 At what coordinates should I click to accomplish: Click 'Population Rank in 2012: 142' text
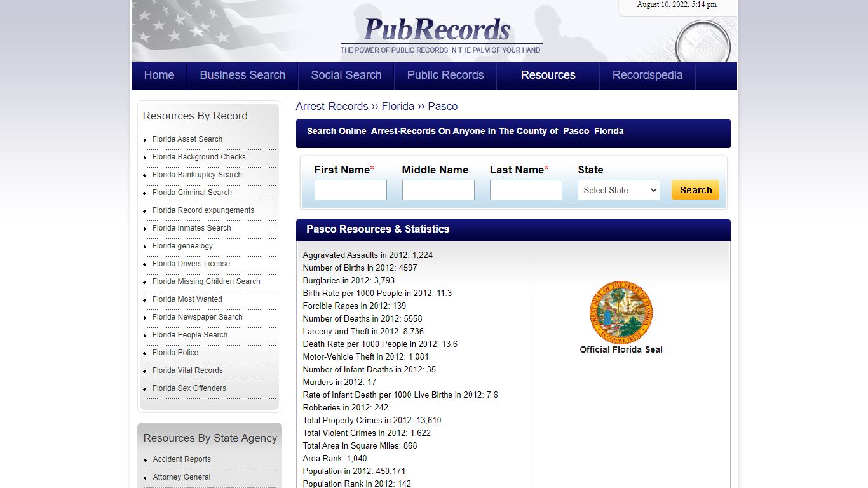pos(357,484)
